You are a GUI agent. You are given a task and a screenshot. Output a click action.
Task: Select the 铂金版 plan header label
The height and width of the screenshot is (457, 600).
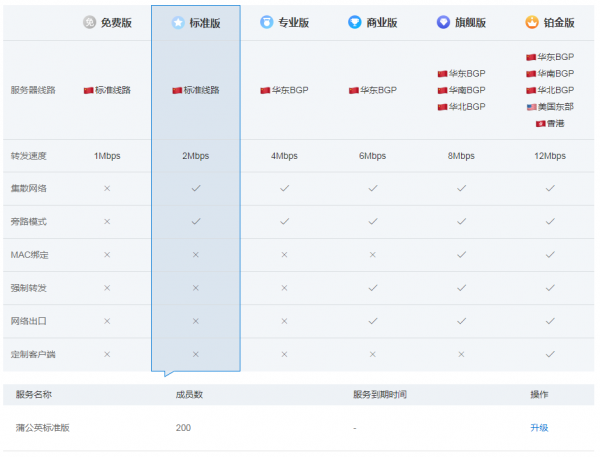tap(559, 22)
